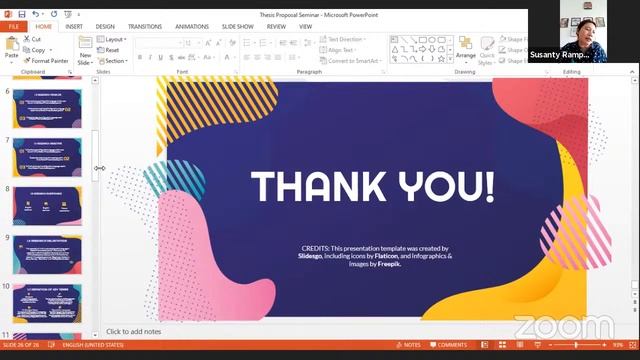Viewport: 640px width, 360px height.
Task: Decrease the font size
Action: 219,43
